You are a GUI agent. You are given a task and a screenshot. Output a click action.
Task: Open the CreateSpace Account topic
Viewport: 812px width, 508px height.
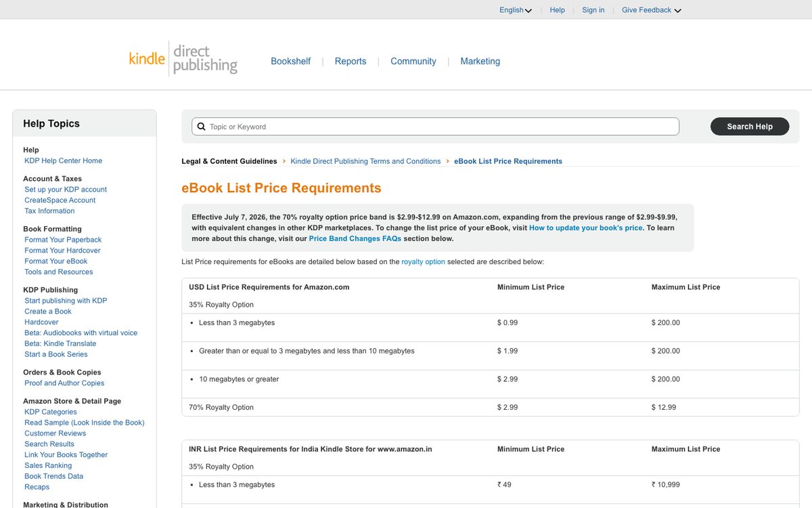click(x=60, y=200)
